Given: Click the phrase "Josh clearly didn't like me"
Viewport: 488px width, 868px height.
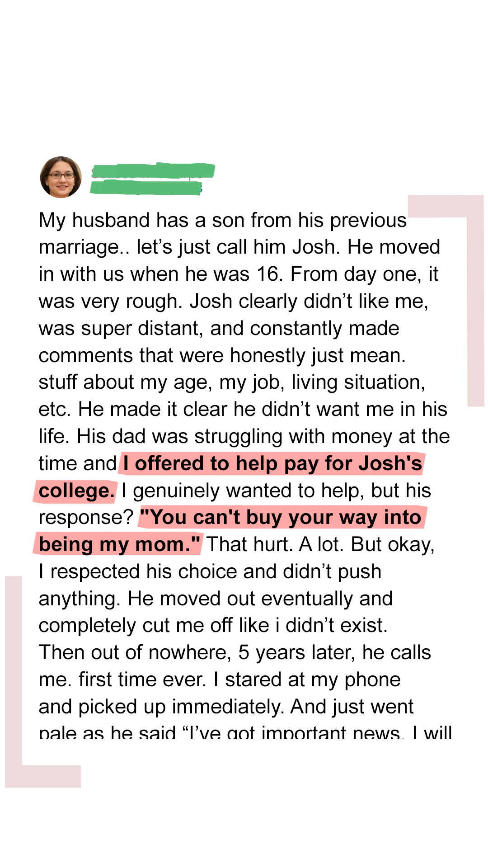Looking at the screenshot, I should 307,302.
